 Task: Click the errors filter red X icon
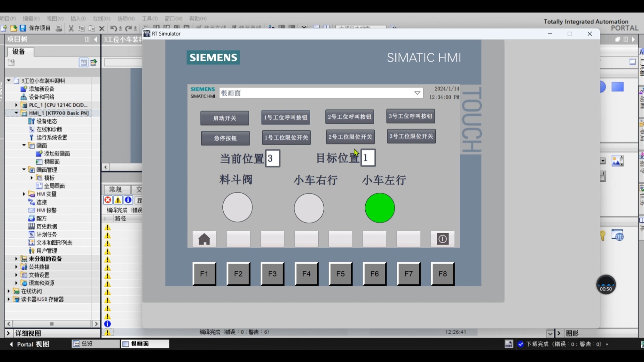coord(108,200)
